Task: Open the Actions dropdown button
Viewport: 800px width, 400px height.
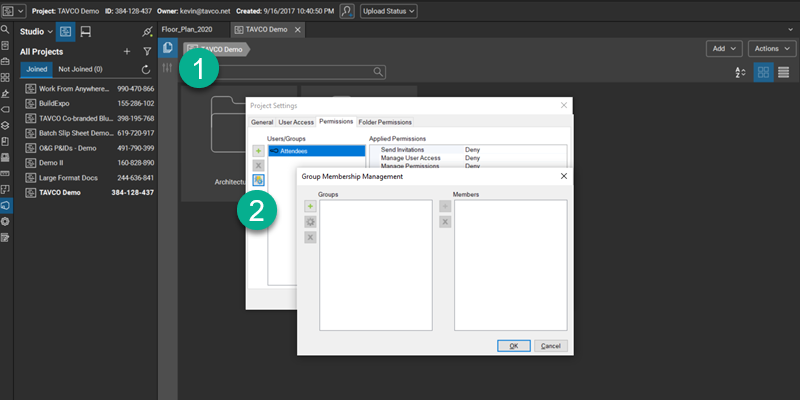Action: (772, 48)
